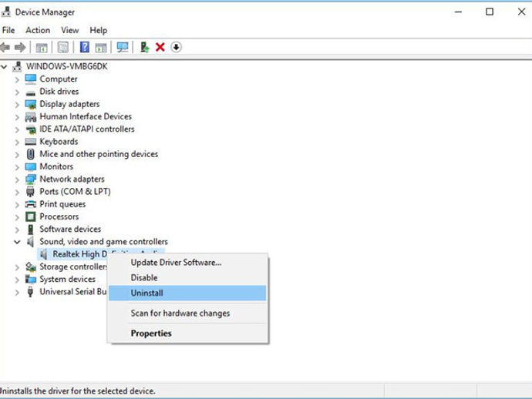The width and height of the screenshot is (532, 399).
Task: Expand the System devices category
Action: [17, 280]
